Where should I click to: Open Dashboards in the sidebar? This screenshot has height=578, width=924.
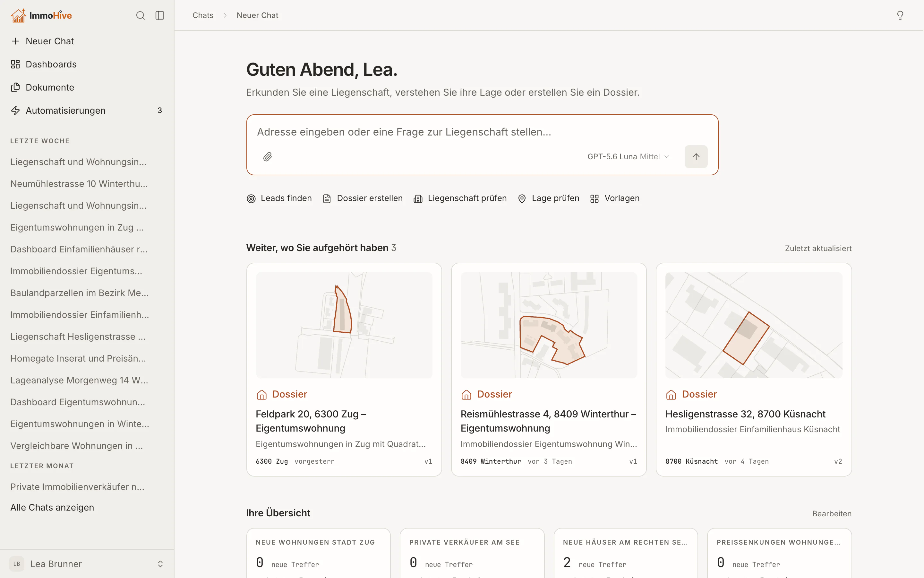[x=87, y=64]
